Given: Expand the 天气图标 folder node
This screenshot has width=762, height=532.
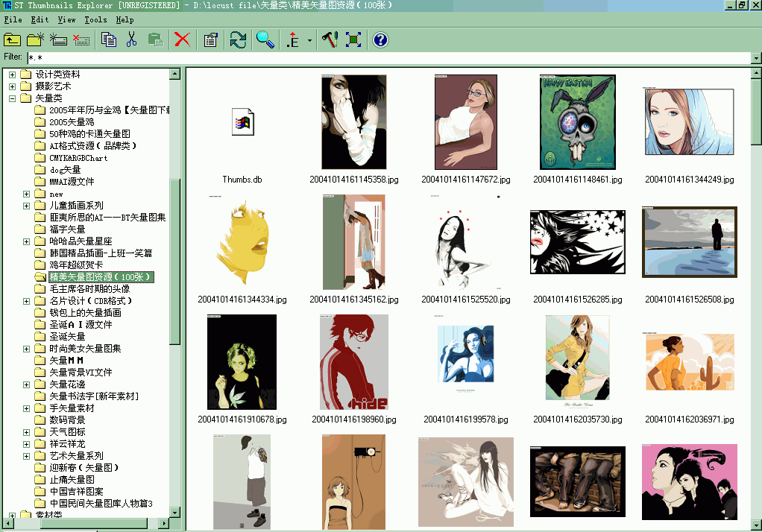Looking at the screenshot, I should (27, 432).
